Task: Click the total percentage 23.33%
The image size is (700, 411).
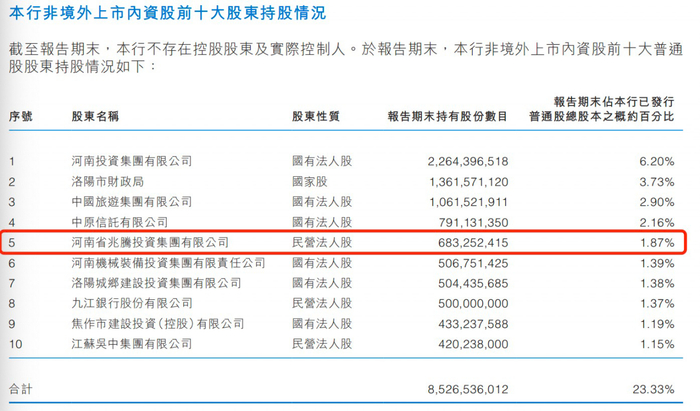Action: click(x=653, y=390)
